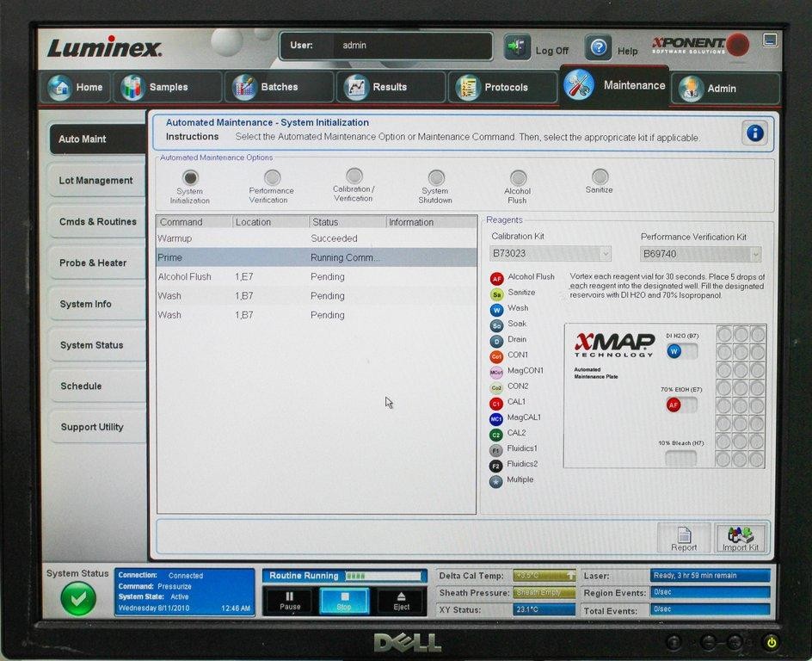This screenshot has height=661, width=812.
Task: Select the Prime row in the command list
Action: point(258,257)
